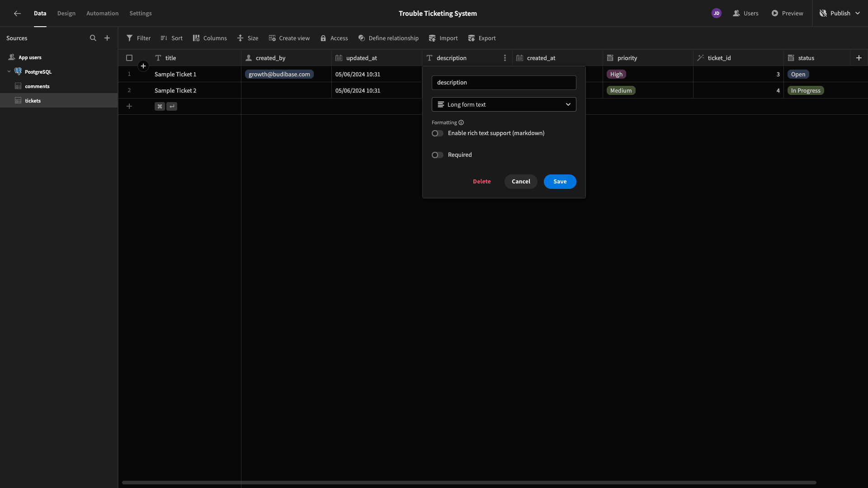This screenshot has width=868, height=488.
Task: Open the Export dialog
Action: pyautogui.click(x=482, y=38)
